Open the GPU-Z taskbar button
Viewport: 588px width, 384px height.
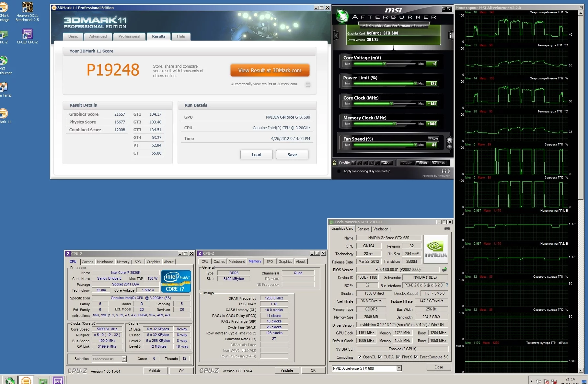[x=42, y=380]
